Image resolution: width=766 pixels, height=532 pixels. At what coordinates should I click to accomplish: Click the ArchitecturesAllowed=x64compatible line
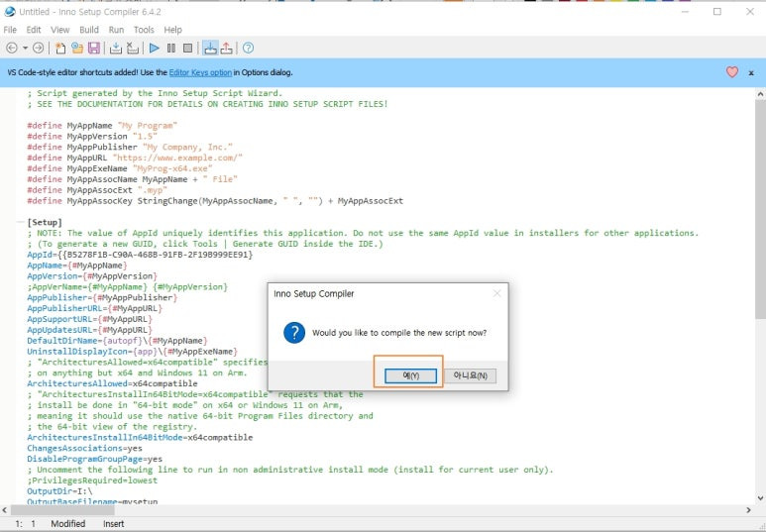(112, 383)
